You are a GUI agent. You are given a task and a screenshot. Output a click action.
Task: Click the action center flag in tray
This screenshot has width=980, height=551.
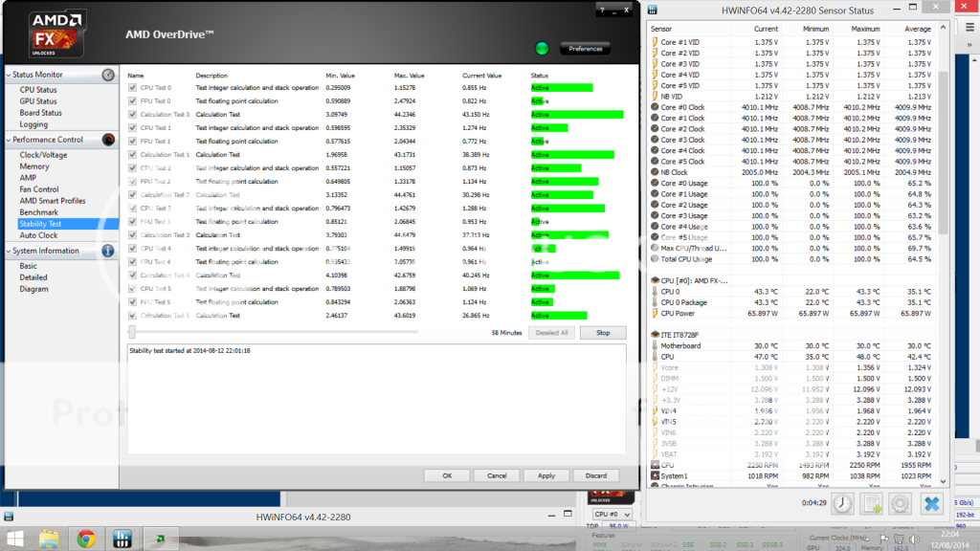(x=884, y=539)
